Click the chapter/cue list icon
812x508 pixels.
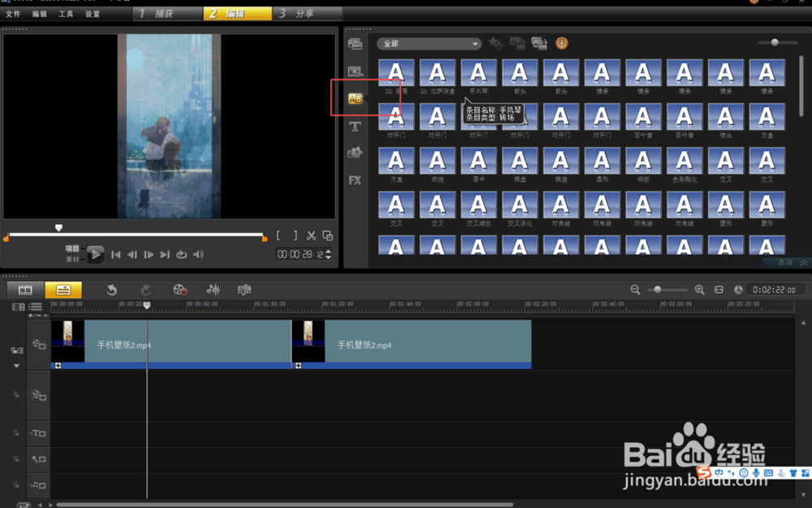click(36, 307)
